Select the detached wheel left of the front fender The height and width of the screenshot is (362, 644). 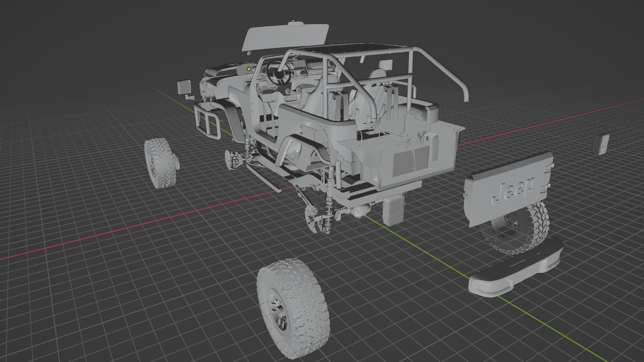(x=161, y=164)
